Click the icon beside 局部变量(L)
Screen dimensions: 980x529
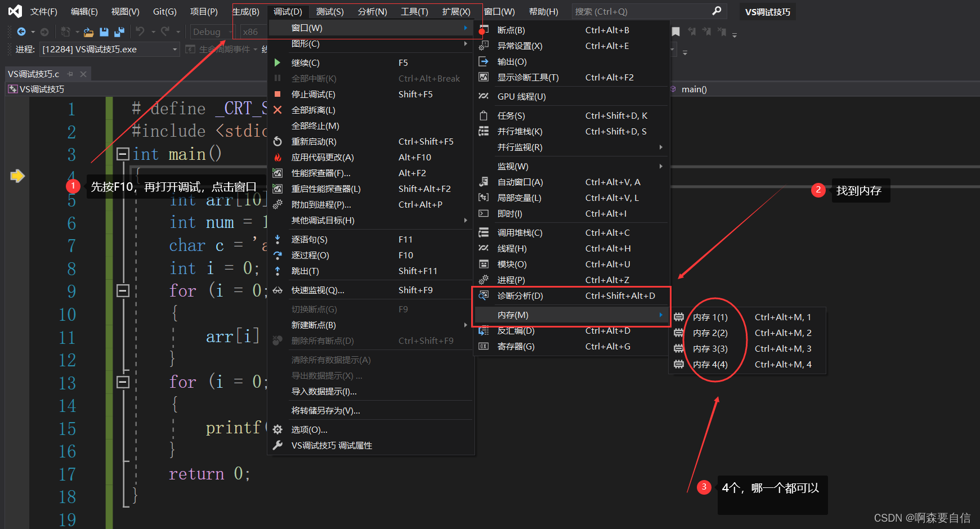484,198
